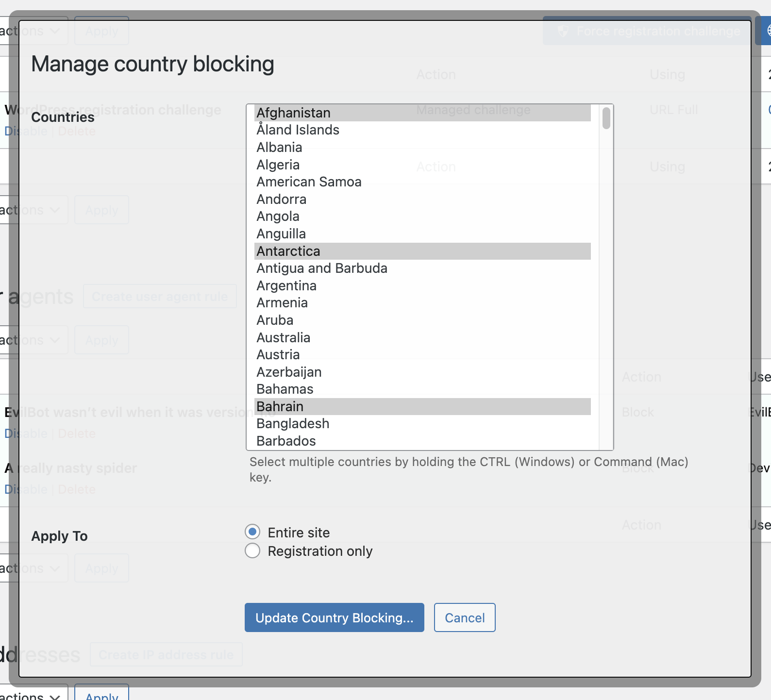Select Barbados in the list

[422, 441]
